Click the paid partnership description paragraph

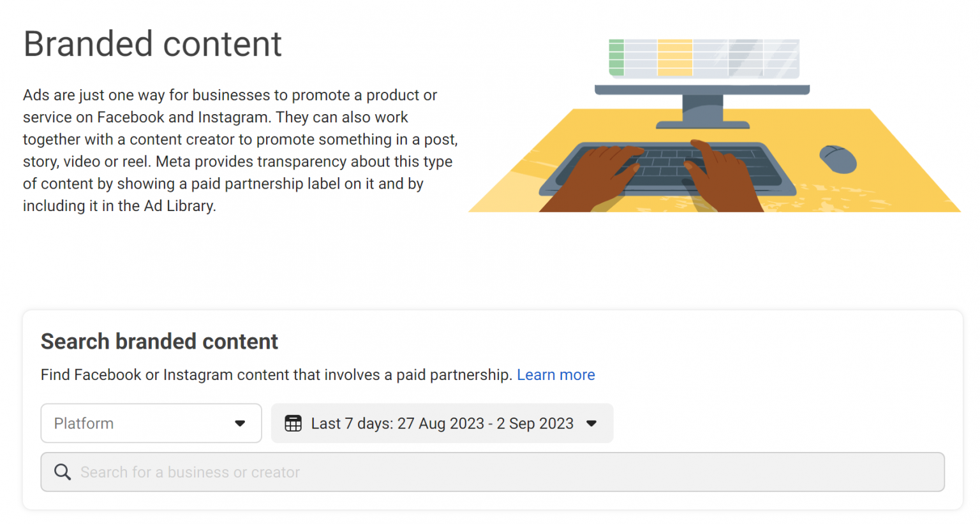(240, 150)
